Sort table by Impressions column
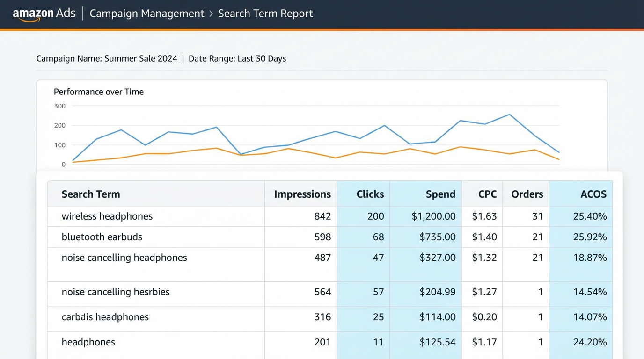This screenshot has height=359, width=644. point(302,194)
